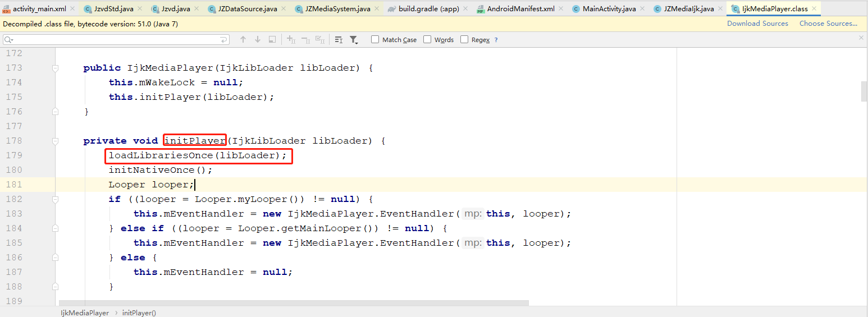Close the activity_main.xml tab

click(72, 9)
